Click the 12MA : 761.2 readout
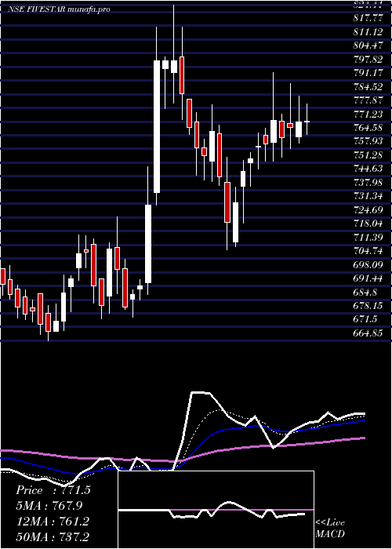392x549 pixels. tap(53, 522)
